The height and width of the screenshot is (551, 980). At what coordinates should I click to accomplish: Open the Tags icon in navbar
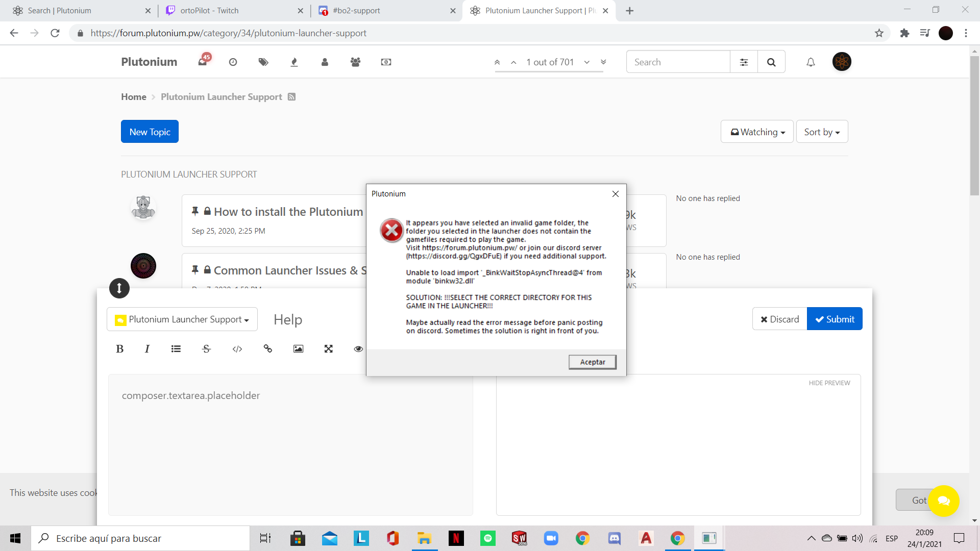tap(263, 62)
